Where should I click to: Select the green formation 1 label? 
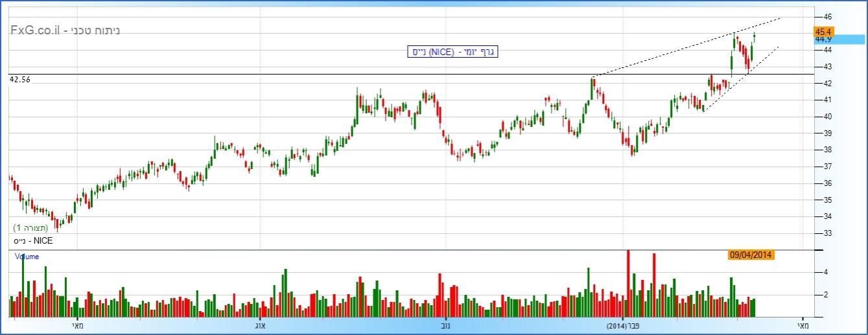(30, 228)
